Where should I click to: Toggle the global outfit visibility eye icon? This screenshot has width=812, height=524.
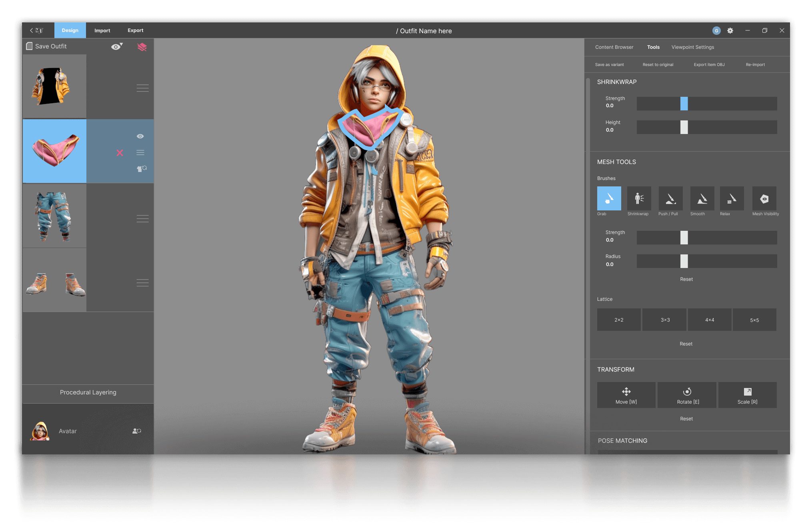pyautogui.click(x=115, y=46)
